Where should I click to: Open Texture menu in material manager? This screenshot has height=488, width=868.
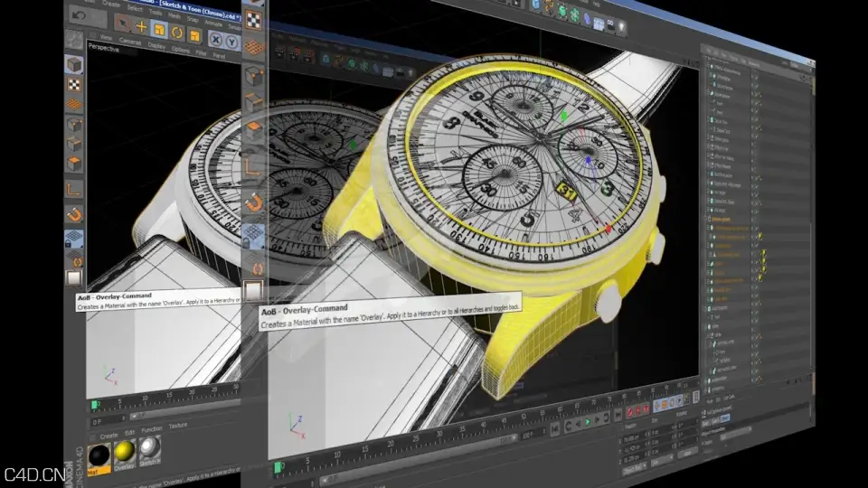coord(178,425)
